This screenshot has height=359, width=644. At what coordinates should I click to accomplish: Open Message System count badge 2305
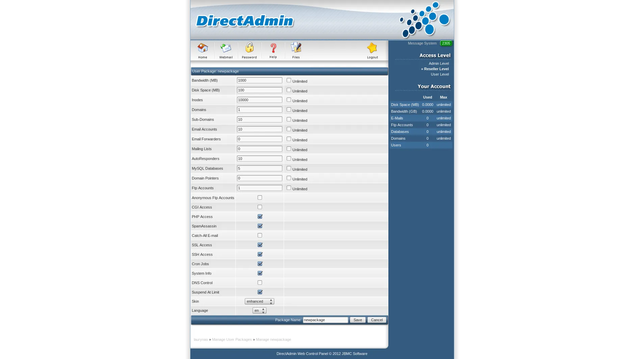pyautogui.click(x=446, y=43)
